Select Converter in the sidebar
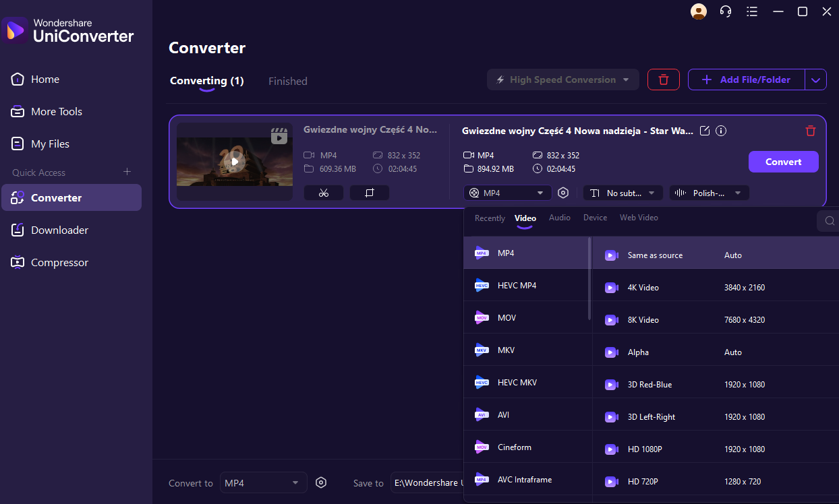Image resolution: width=839 pixels, height=504 pixels. click(x=71, y=197)
